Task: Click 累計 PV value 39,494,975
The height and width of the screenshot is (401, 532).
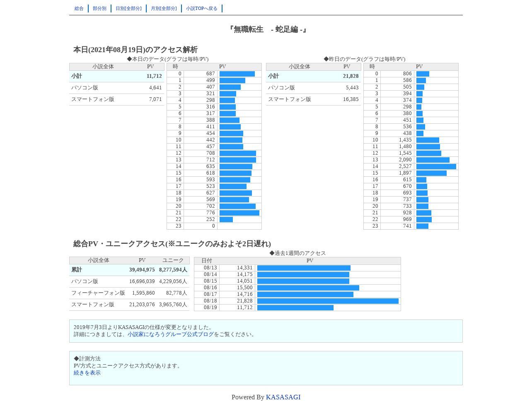Action: (x=142, y=270)
